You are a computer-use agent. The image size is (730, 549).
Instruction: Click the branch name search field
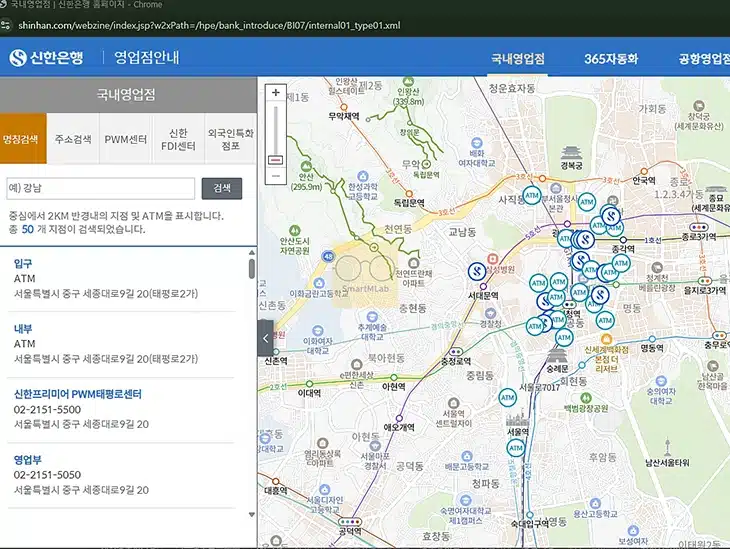click(101, 188)
